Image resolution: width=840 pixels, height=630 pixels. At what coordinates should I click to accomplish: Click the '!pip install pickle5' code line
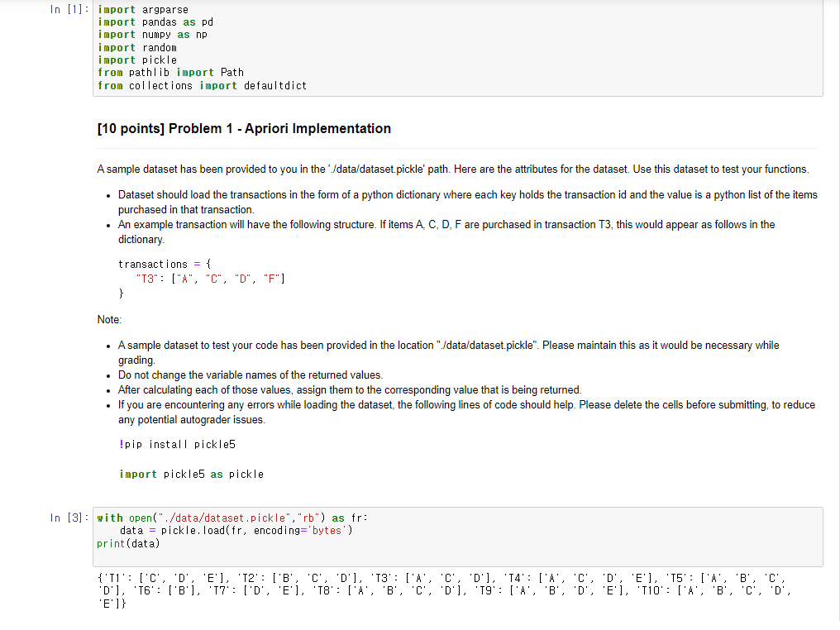[177, 445]
